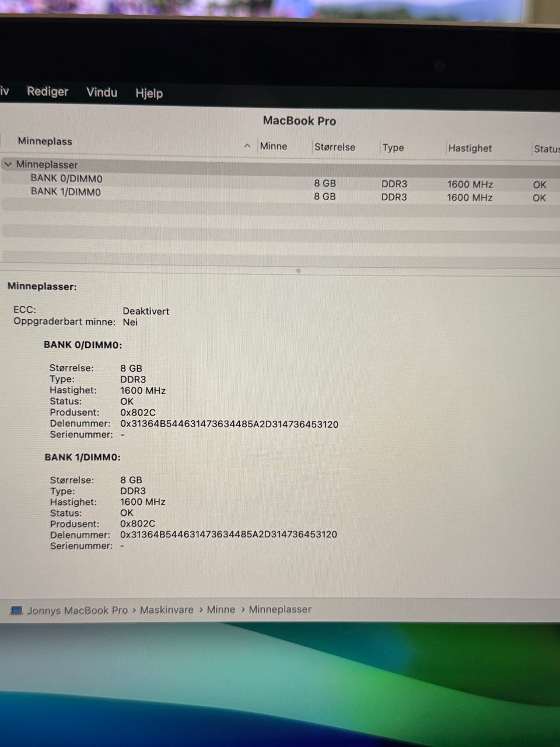Open the Hjelp menu
The height and width of the screenshot is (747, 560).
click(149, 93)
